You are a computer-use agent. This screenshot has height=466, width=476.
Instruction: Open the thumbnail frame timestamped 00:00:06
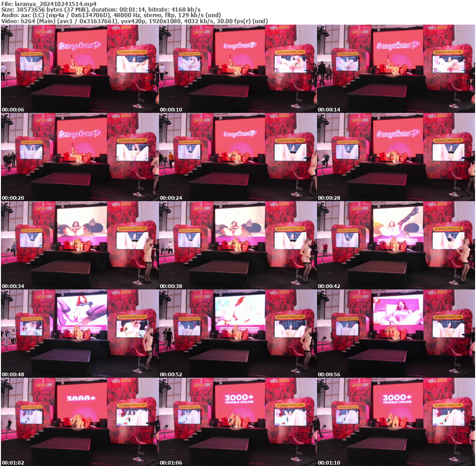(79, 68)
